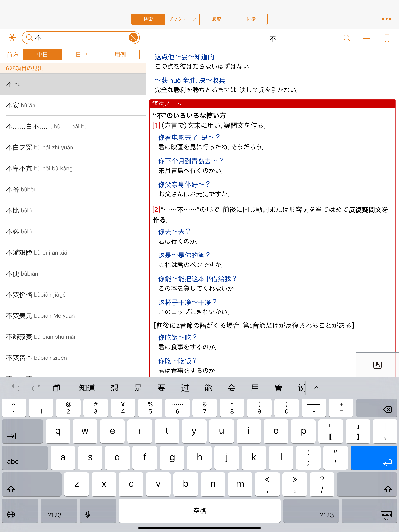Choose candidate character 说

click(302, 388)
